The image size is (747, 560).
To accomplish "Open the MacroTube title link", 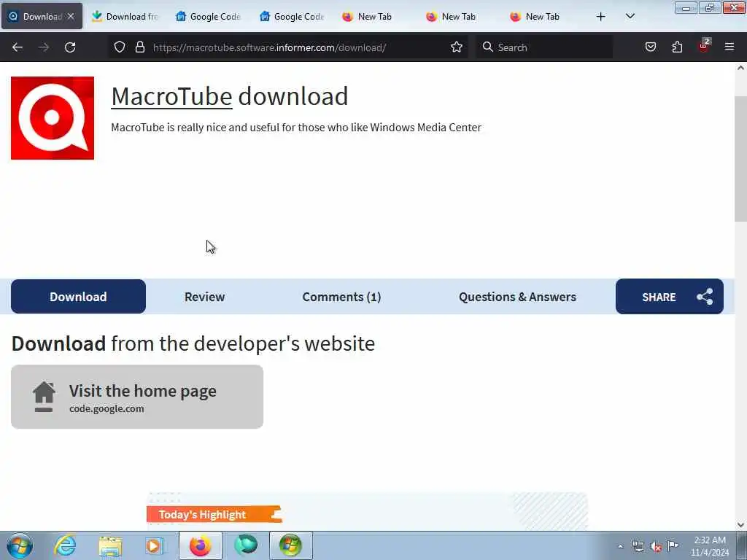I will coord(171,96).
